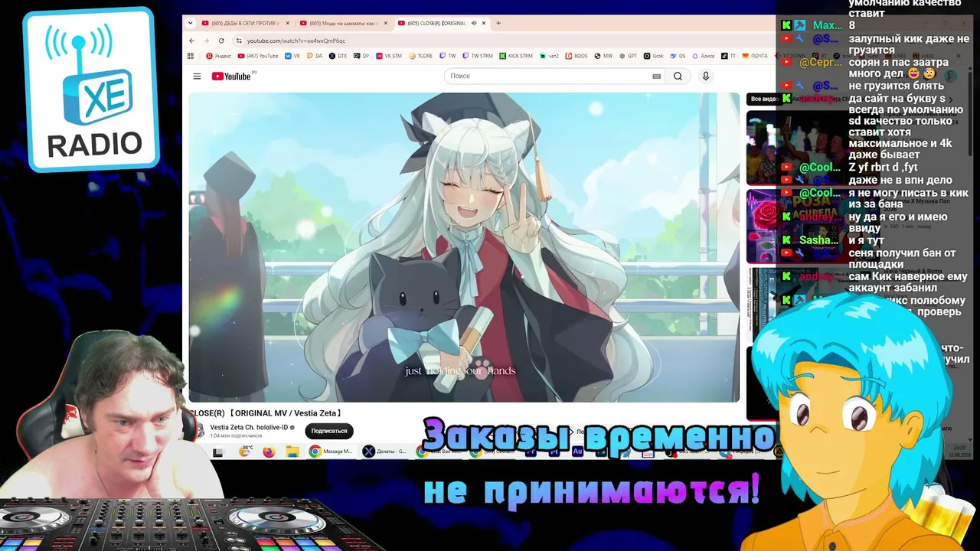Image resolution: width=980 pixels, height=551 pixels.
Task: Go to YouTube home via logo
Action: 231,77
